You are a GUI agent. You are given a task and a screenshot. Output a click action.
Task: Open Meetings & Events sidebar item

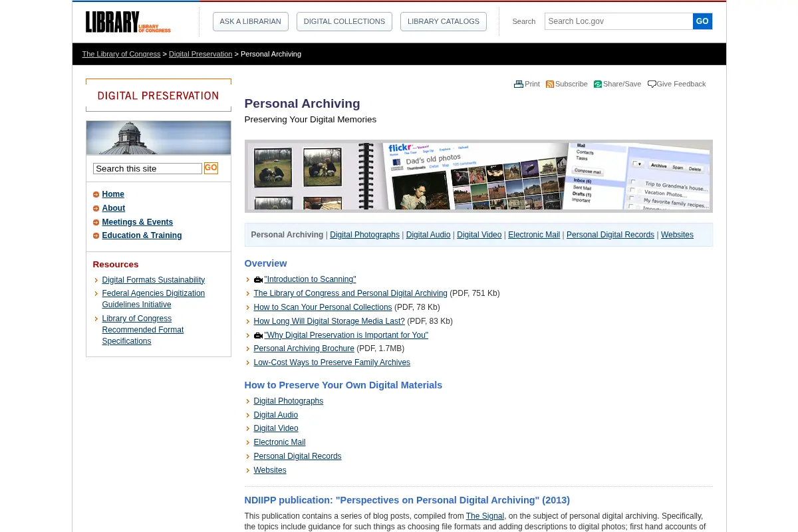click(x=138, y=222)
